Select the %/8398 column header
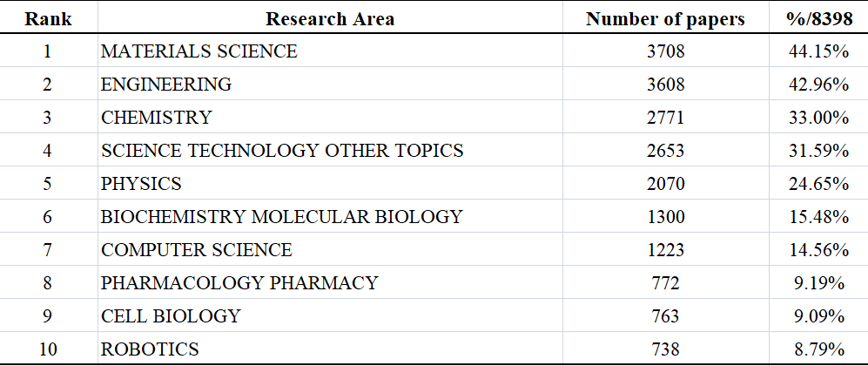Image resolution: width=868 pixels, height=366 pixels. pyautogui.click(x=818, y=18)
